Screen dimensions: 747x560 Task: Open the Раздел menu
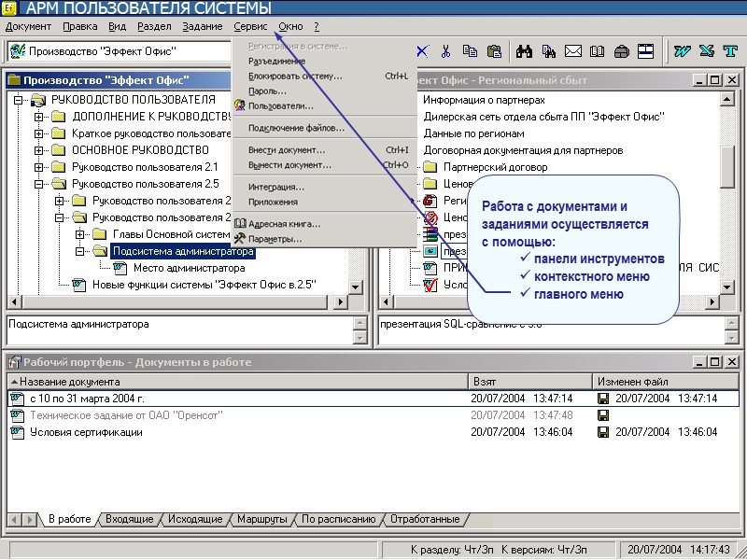[x=154, y=27]
